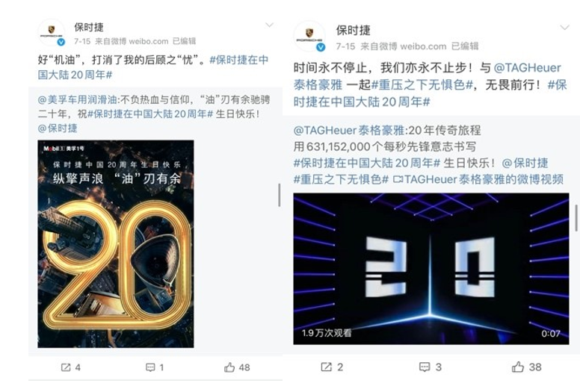Open Porsche avatar on right post
The image size is (580, 392).
(309, 36)
